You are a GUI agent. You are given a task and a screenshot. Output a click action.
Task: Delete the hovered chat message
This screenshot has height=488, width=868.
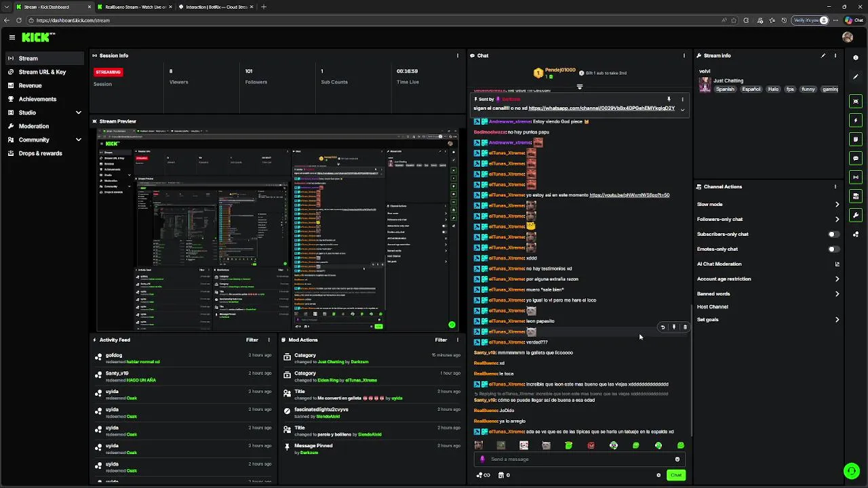pos(685,327)
